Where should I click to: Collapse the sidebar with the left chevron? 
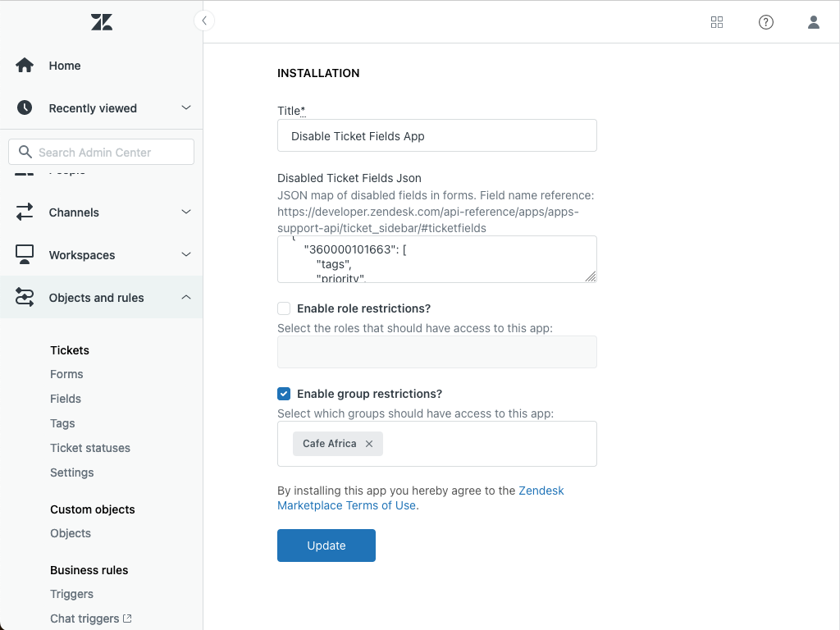click(203, 21)
